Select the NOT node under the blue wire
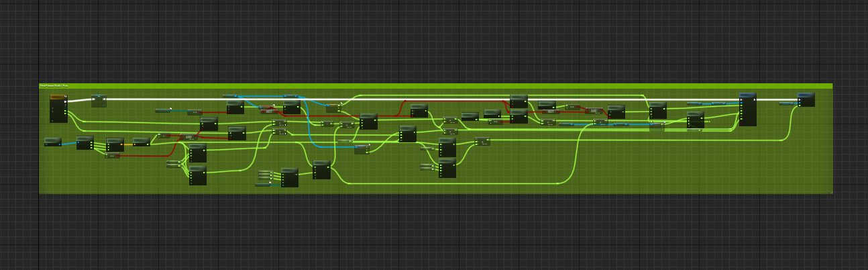Screen dimensions: 868x270 coord(269,111)
